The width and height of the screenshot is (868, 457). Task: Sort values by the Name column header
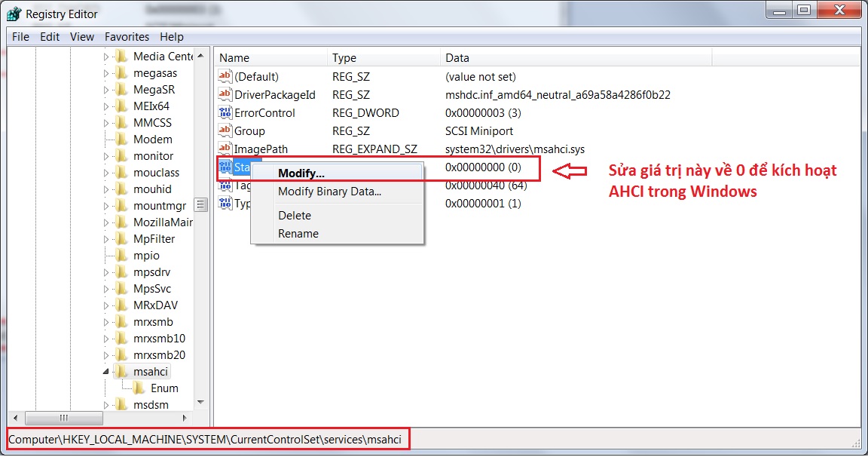pyautogui.click(x=271, y=57)
